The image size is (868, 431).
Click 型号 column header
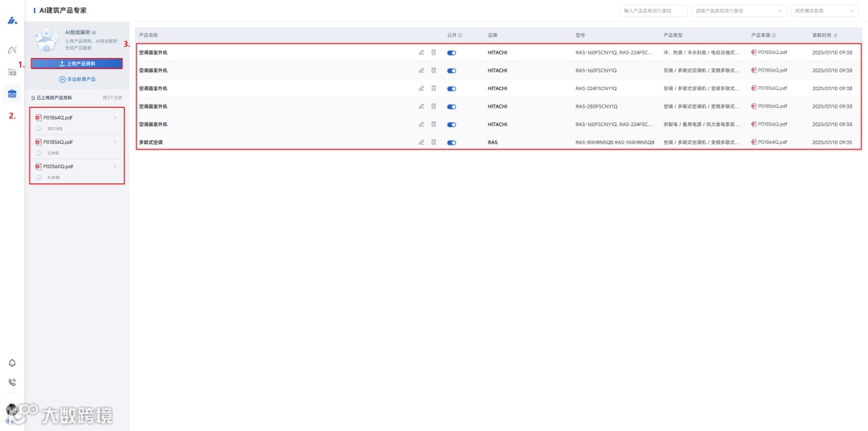click(x=580, y=35)
